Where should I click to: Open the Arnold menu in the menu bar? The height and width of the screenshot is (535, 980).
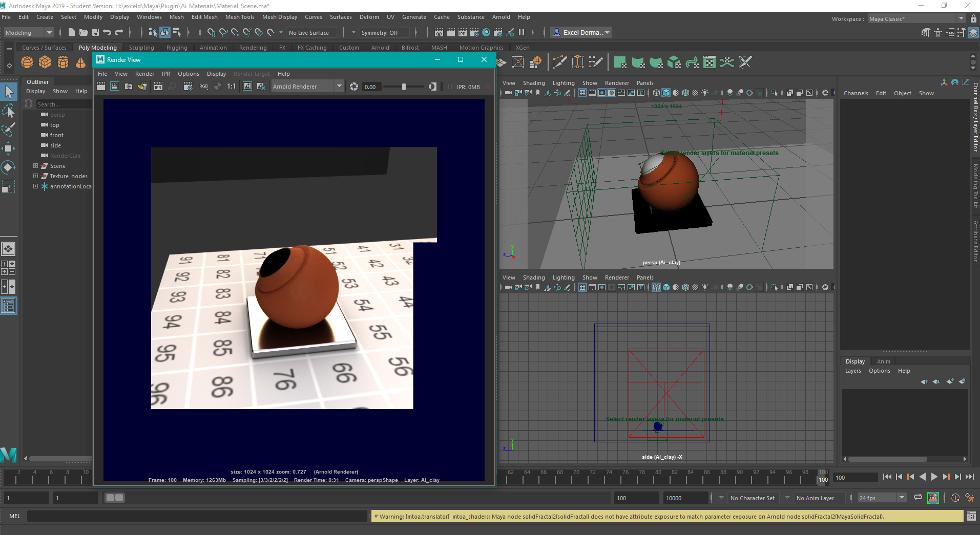(501, 17)
